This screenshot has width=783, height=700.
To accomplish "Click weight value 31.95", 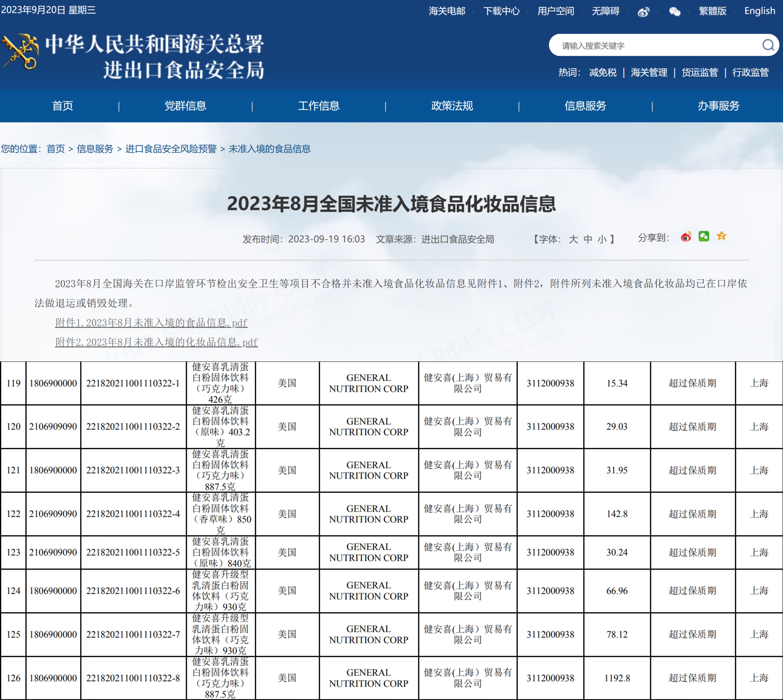I will 617,470.
